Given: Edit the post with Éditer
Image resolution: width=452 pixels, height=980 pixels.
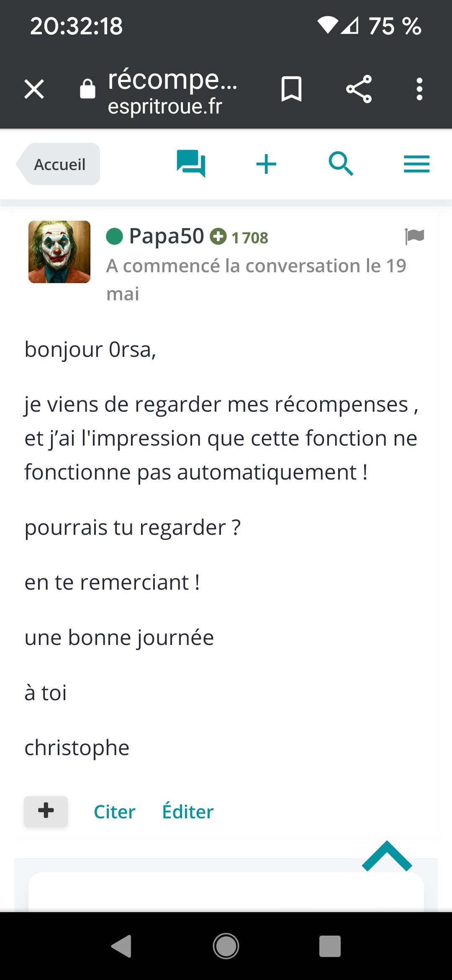Looking at the screenshot, I should [x=188, y=812].
